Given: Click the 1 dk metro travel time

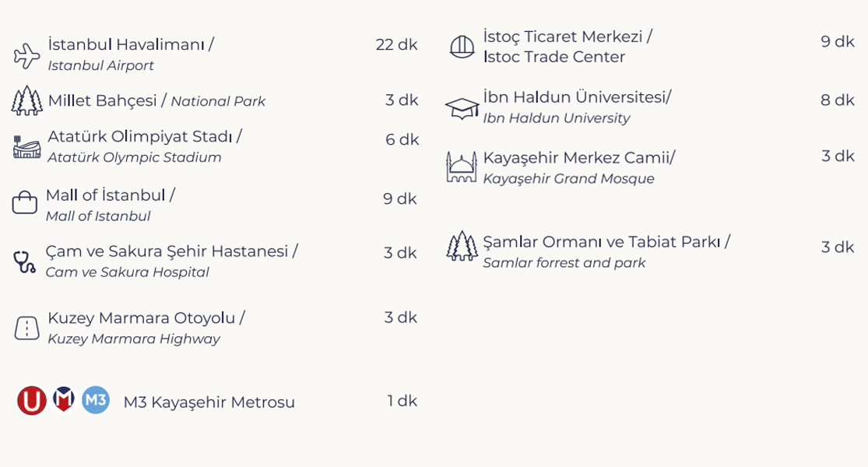Looking at the screenshot, I should pos(402,401).
